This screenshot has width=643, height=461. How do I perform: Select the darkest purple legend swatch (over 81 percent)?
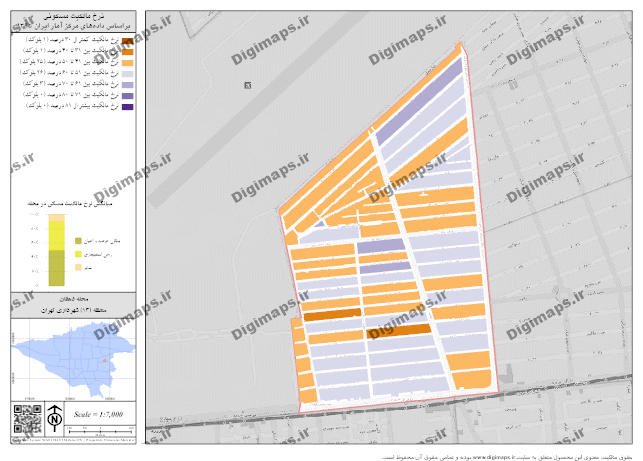coord(128,107)
